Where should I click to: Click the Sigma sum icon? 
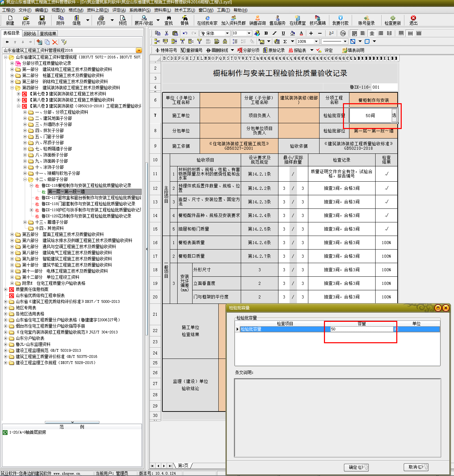pyautogui.click(x=285, y=41)
